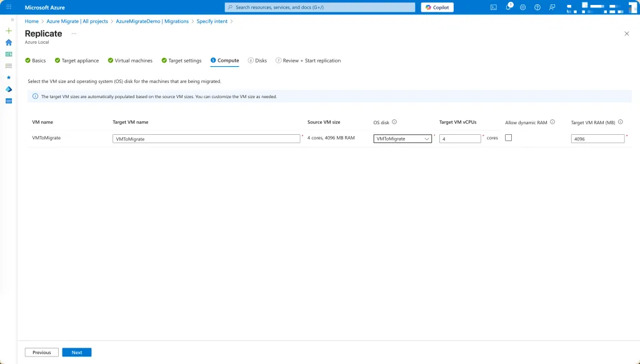Enable the Allow dynamic RAM checkbox
Screen dimensions: 640x364
(508, 138)
